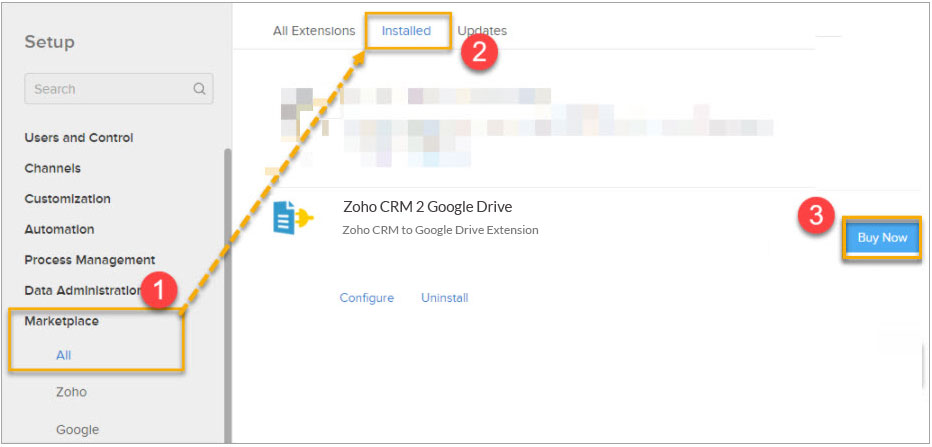Expand the Automation section

59,229
